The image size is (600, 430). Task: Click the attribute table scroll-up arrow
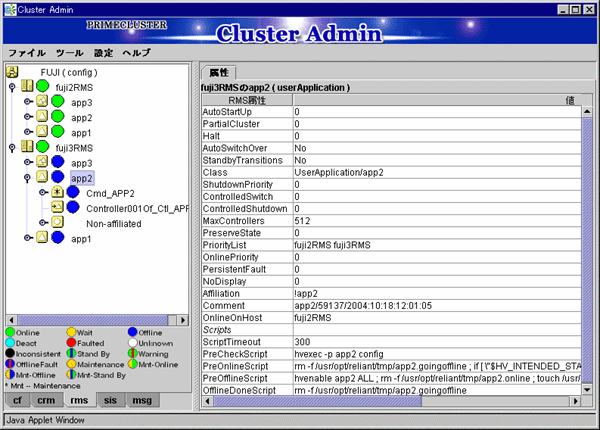pos(587,111)
